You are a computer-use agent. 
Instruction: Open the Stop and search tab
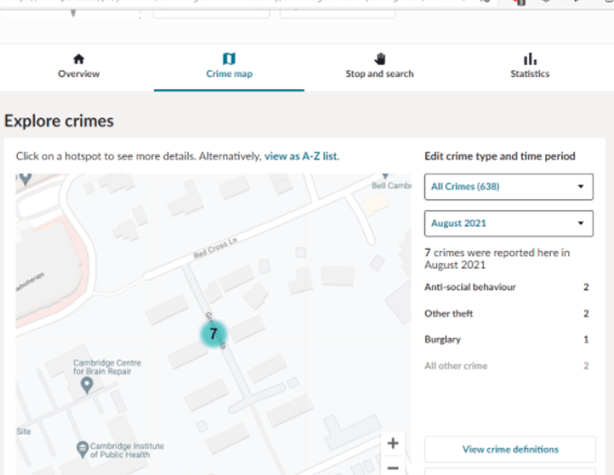coord(379,74)
